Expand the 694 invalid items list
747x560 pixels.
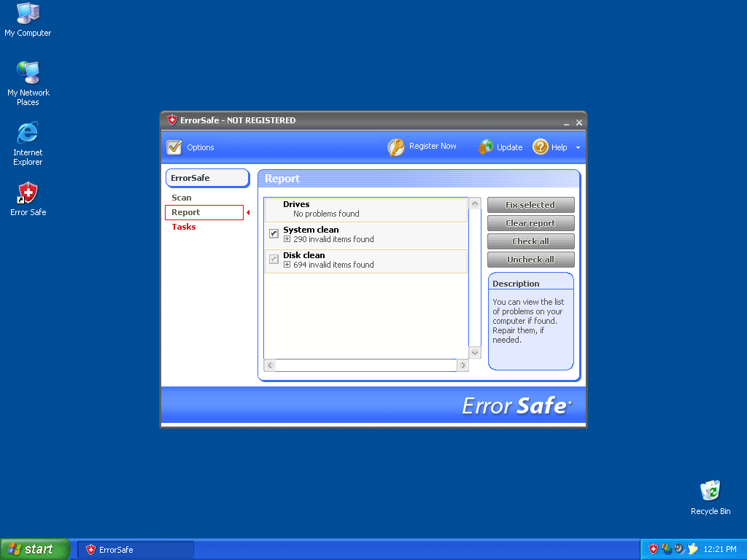[287, 265]
